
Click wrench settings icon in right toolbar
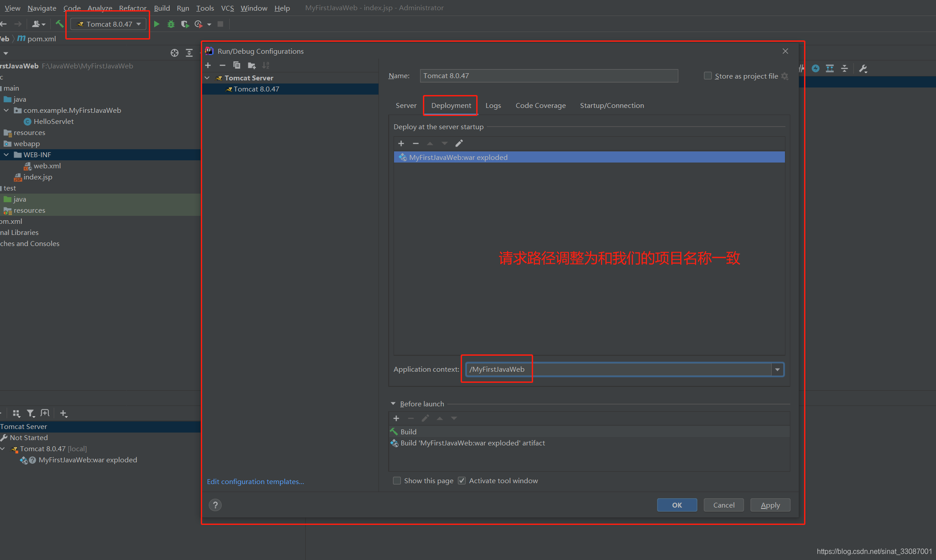863,68
